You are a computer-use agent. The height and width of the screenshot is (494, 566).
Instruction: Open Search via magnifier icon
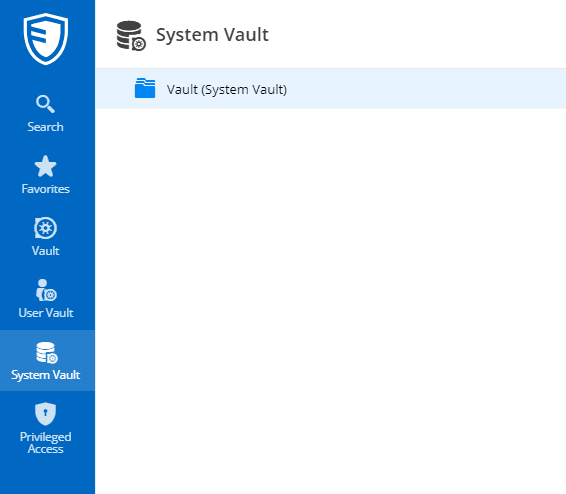[x=45, y=104]
